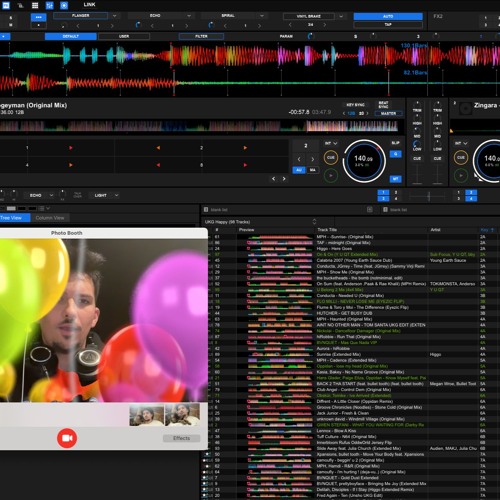Halve the loop with left arrow under loop size 2
This screenshot has width=500, height=500.
(x=299, y=159)
